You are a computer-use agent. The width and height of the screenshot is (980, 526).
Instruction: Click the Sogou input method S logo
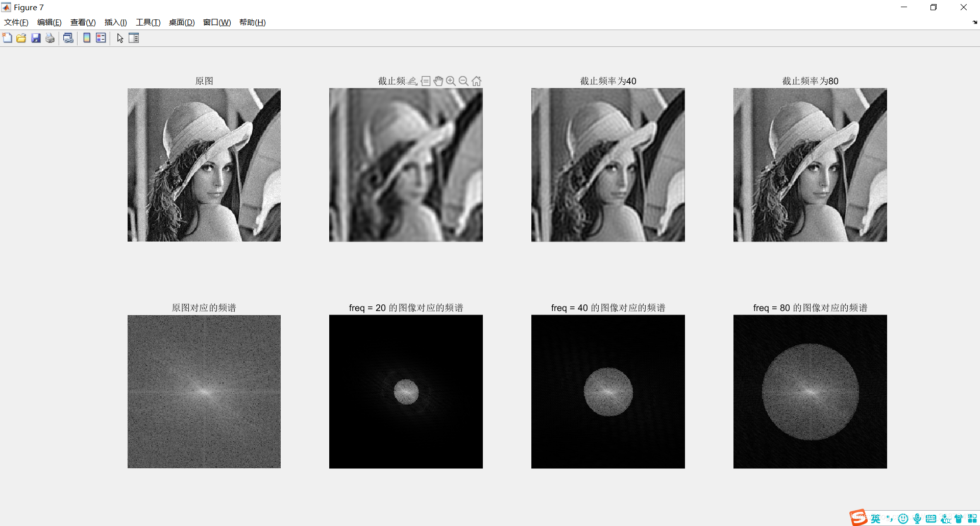click(859, 517)
